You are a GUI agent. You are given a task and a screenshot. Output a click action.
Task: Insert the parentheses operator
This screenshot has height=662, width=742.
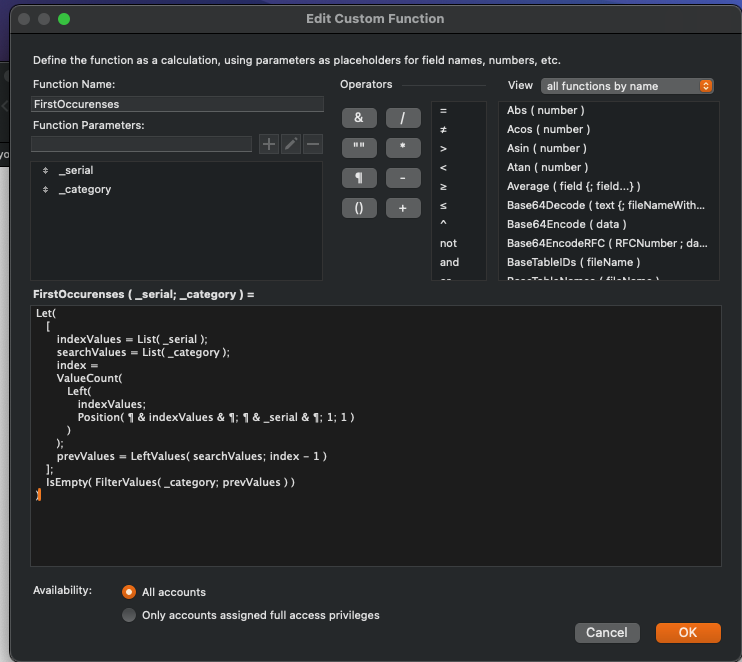[x=359, y=208]
